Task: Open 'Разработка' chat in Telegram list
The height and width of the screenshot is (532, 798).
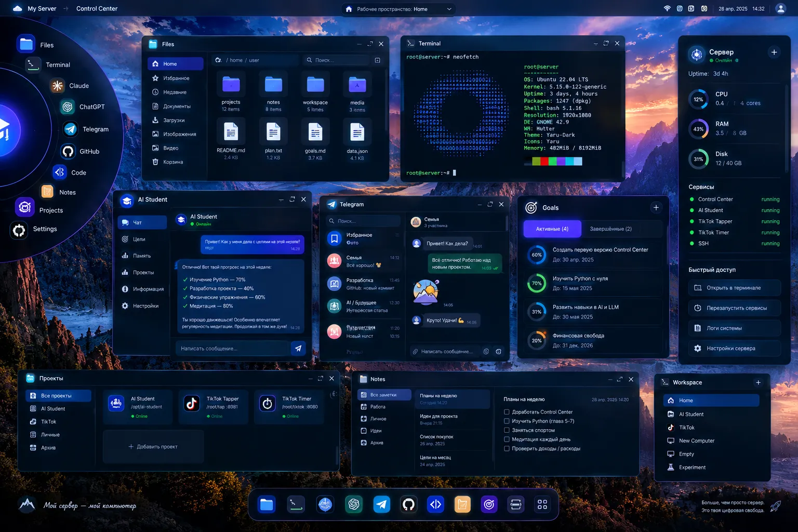Action: point(363,284)
